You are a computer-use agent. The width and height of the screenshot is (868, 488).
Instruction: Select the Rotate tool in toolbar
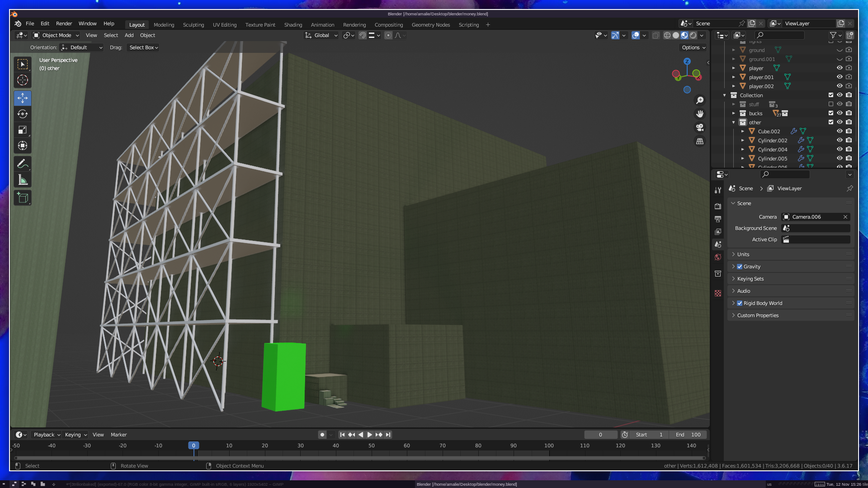coord(23,114)
